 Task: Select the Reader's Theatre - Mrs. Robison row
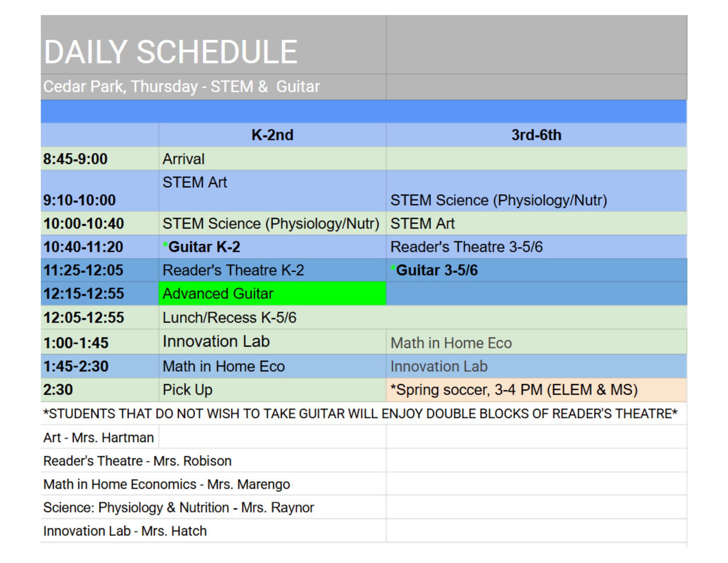[137, 461]
